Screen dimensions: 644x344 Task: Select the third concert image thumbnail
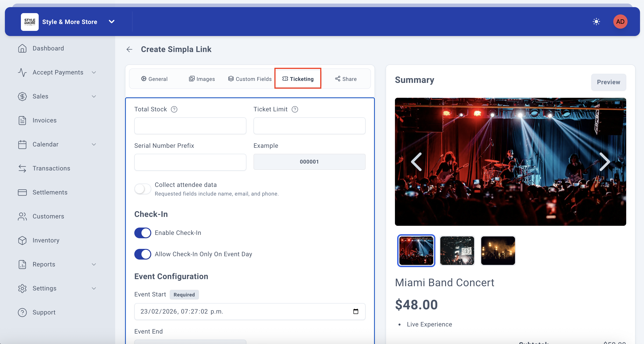click(x=498, y=250)
